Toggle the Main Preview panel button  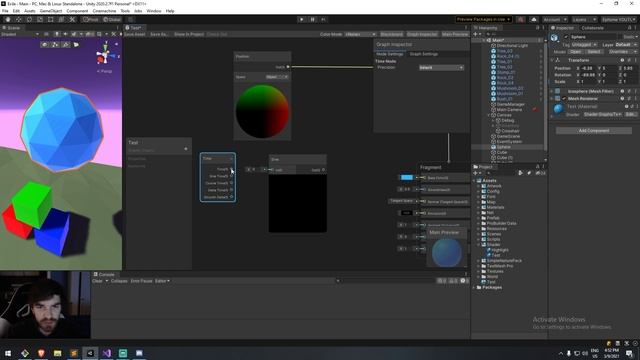coord(455,34)
